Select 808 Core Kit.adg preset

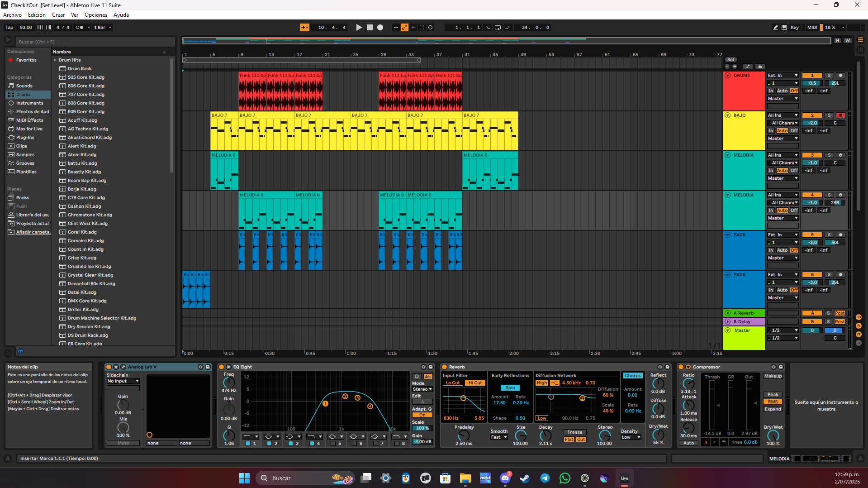tap(86, 103)
